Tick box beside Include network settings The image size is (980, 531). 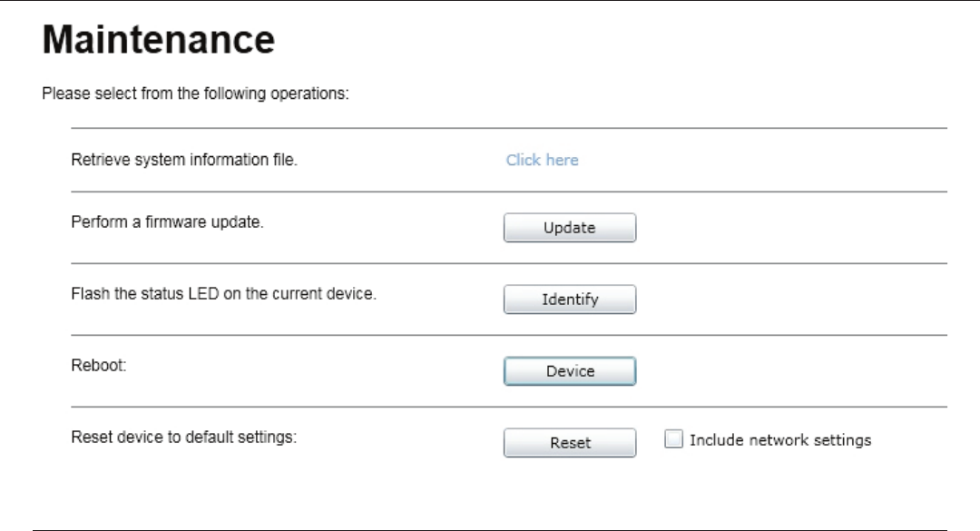pyautogui.click(x=673, y=439)
